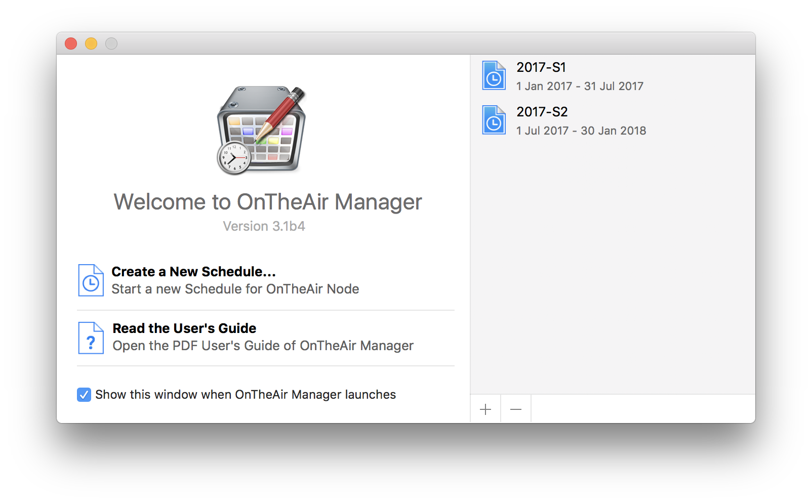The width and height of the screenshot is (812, 504).
Task: Click the Version 3.1b4 label
Action: (x=264, y=226)
